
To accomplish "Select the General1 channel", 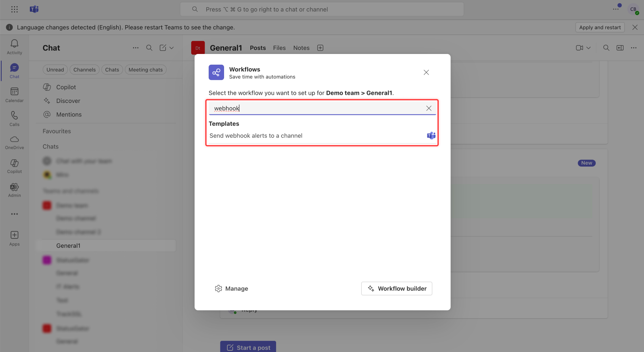I will 106,246.
